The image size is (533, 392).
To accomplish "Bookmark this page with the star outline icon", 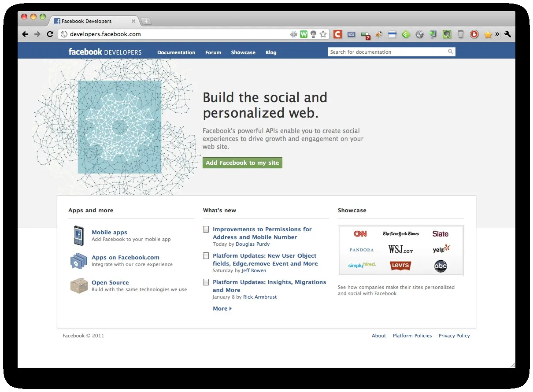I will point(323,34).
